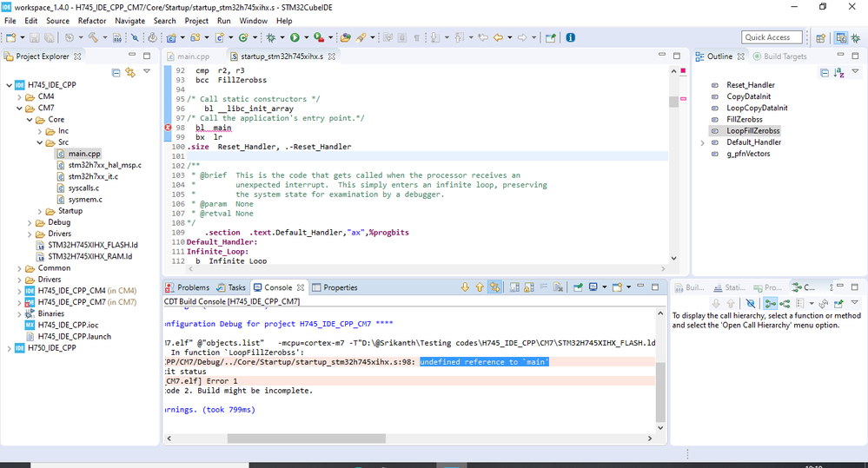Click Clear Console icon
The width and height of the screenshot is (868, 468).
[x=559, y=287]
